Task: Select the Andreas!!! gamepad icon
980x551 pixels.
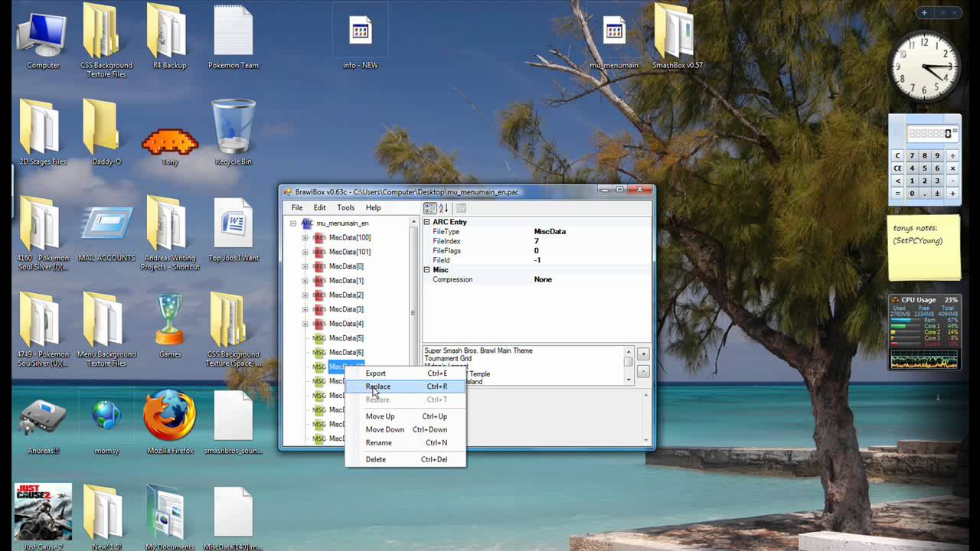Action: (x=43, y=425)
